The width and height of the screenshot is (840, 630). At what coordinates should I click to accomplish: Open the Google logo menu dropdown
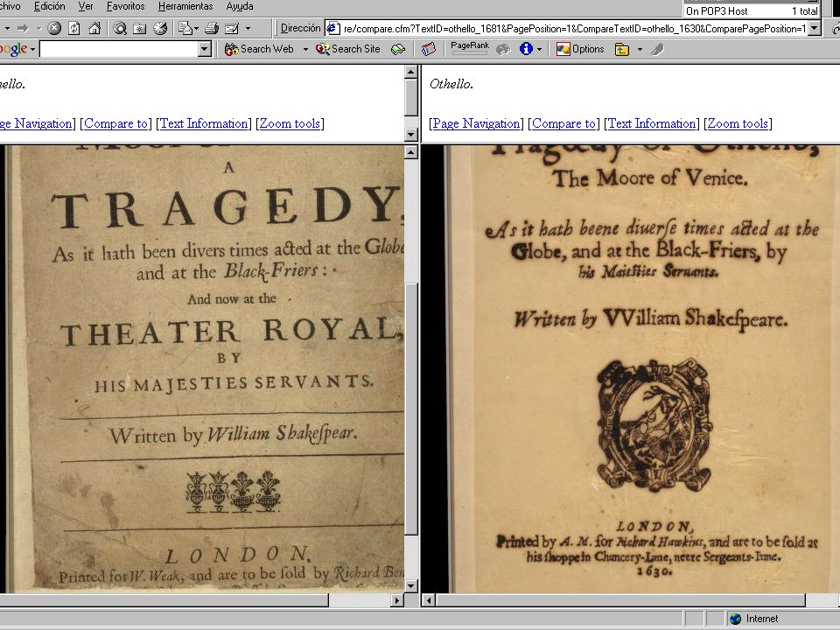(32, 49)
